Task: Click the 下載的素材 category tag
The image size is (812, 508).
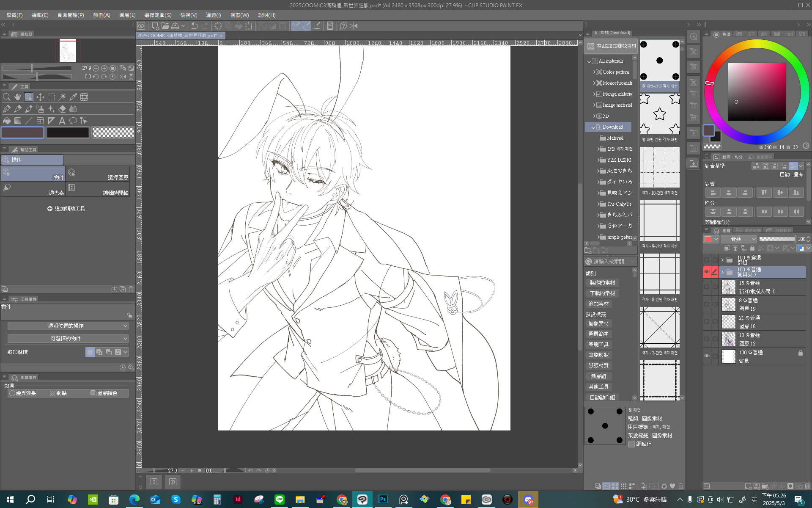Action: (x=602, y=293)
